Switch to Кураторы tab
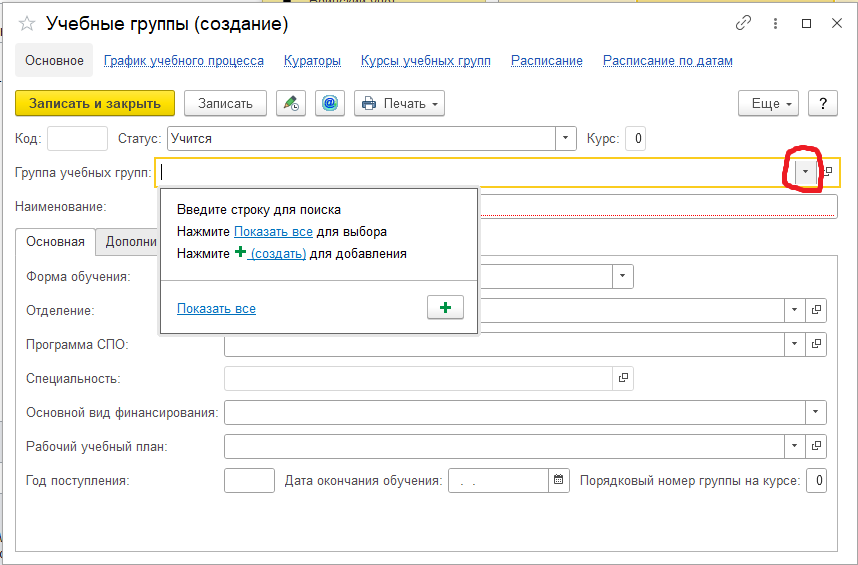Image resolution: width=858 pixels, height=565 pixels. [x=312, y=60]
